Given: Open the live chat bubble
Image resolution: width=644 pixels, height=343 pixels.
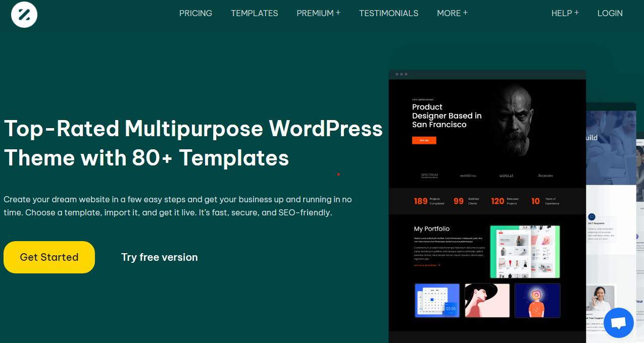Looking at the screenshot, I should (619, 323).
